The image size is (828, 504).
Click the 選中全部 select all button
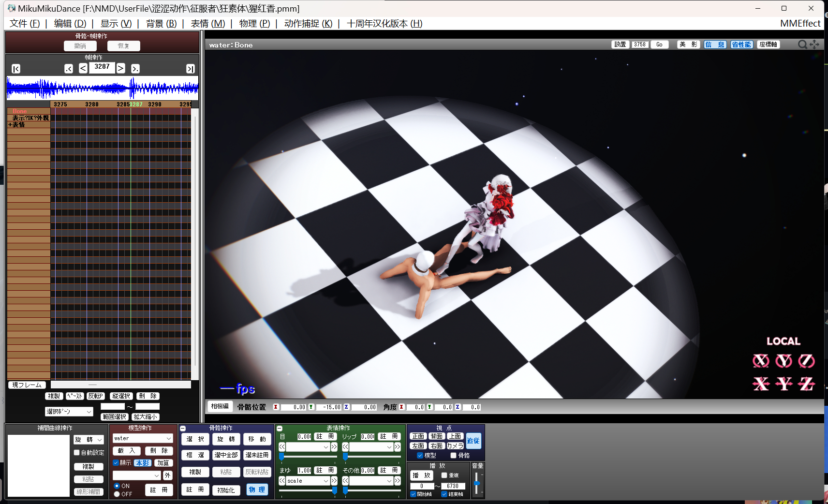226,455
